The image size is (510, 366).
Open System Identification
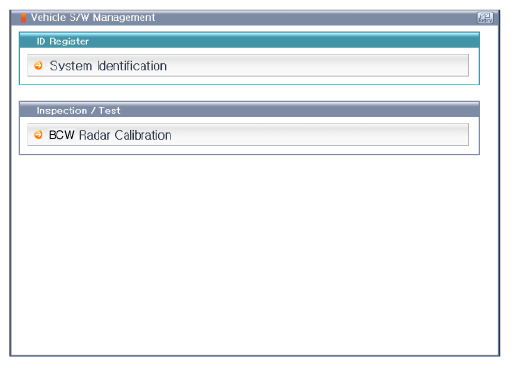coord(248,66)
